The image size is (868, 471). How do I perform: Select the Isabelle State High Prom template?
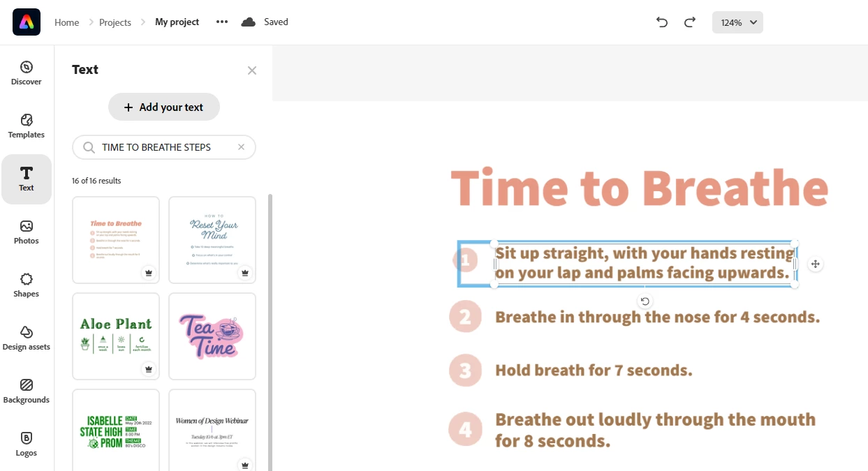[x=116, y=430]
